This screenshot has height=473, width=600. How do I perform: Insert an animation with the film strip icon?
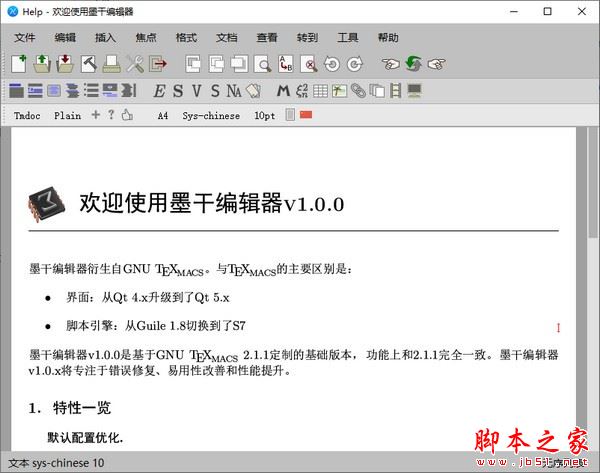[x=396, y=91]
